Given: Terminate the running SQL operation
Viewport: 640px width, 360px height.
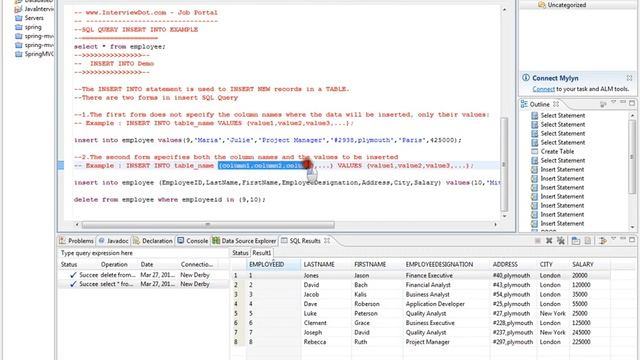Looking at the screenshot, I should pos(538,241).
